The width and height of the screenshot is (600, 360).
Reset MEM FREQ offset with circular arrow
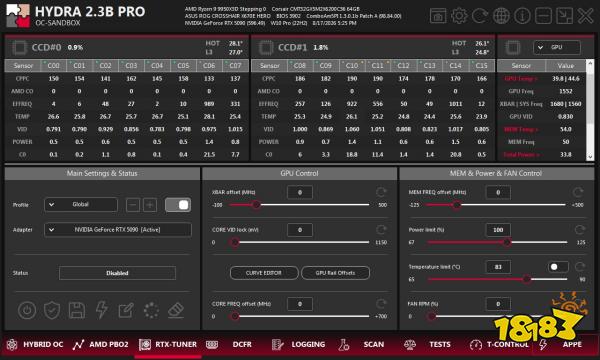pos(578,192)
